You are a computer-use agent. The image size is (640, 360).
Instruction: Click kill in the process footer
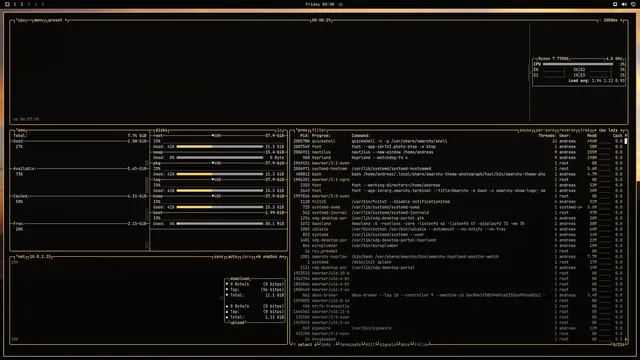(x=370, y=344)
